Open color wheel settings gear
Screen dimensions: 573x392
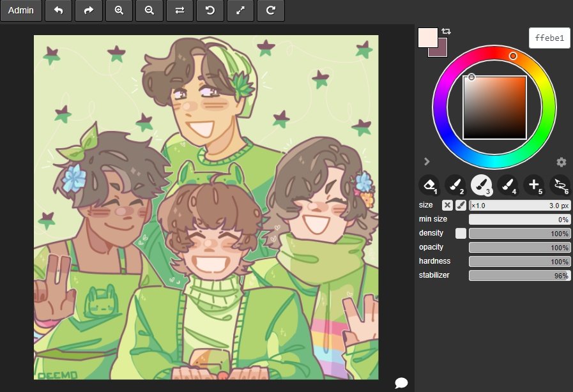pos(562,162)
